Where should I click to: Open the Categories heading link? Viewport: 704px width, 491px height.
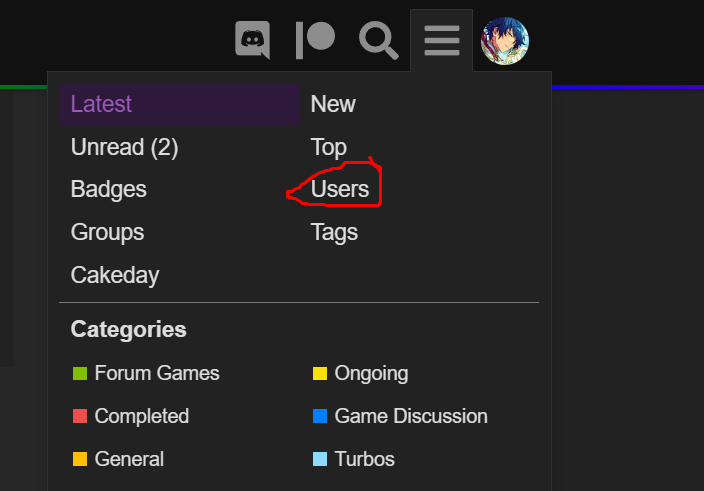pyautogui.click(x=128, y=329)
